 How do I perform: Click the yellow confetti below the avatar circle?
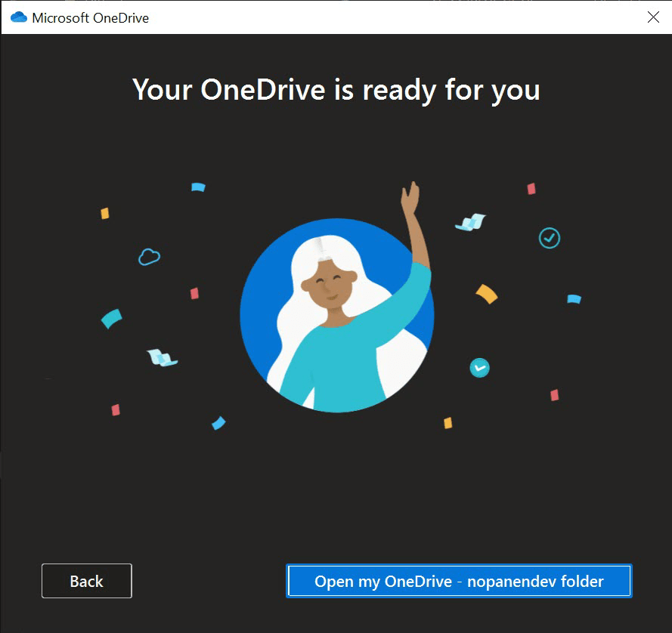click(x=447, y=423)
